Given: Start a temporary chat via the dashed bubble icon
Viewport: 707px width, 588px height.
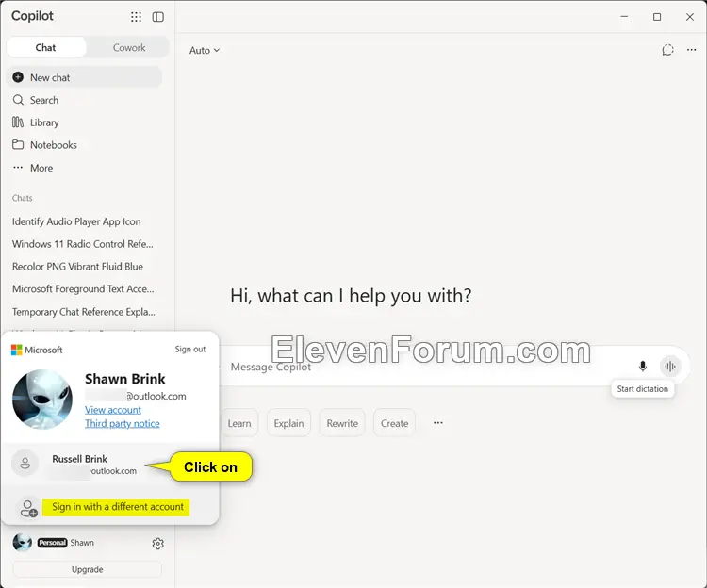Looking at the screenshot, I should (x=667, y=50).
